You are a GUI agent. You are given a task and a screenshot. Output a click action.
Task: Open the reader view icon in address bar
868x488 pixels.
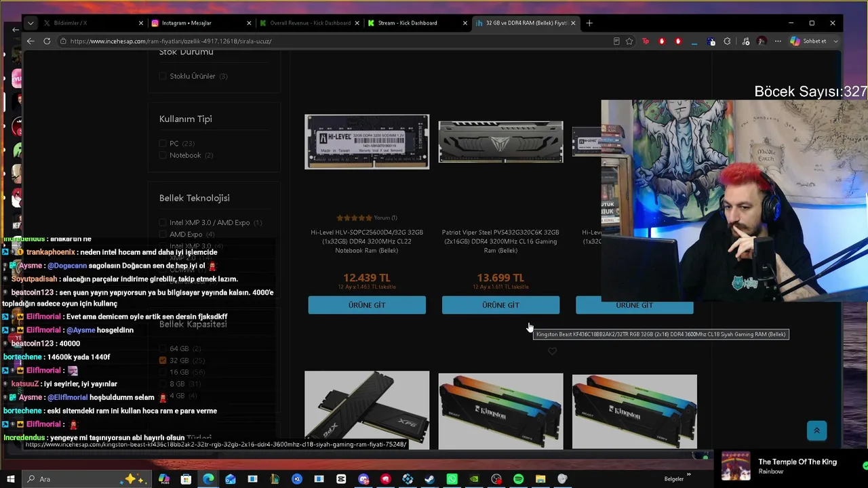(616, 41)
